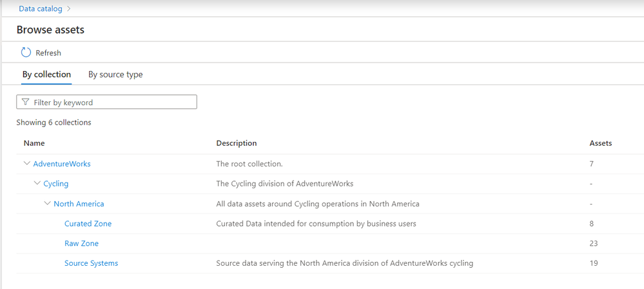
Task: Open the Source Systems collection link
Action: [91, 263]
